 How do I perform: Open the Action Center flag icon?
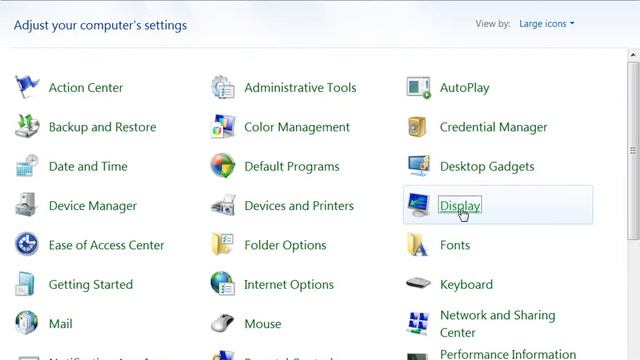pos(27,87)
